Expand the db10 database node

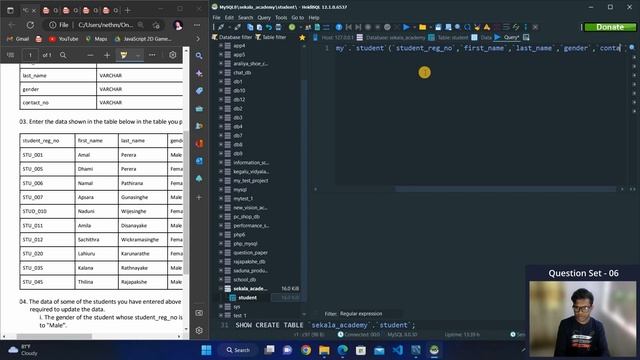point(221,90)
